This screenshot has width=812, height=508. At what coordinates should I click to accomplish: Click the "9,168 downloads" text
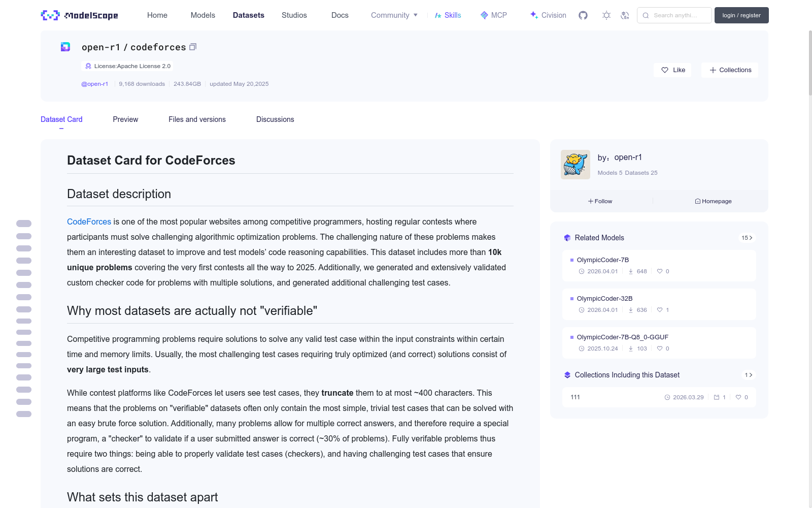coord(142,84)
